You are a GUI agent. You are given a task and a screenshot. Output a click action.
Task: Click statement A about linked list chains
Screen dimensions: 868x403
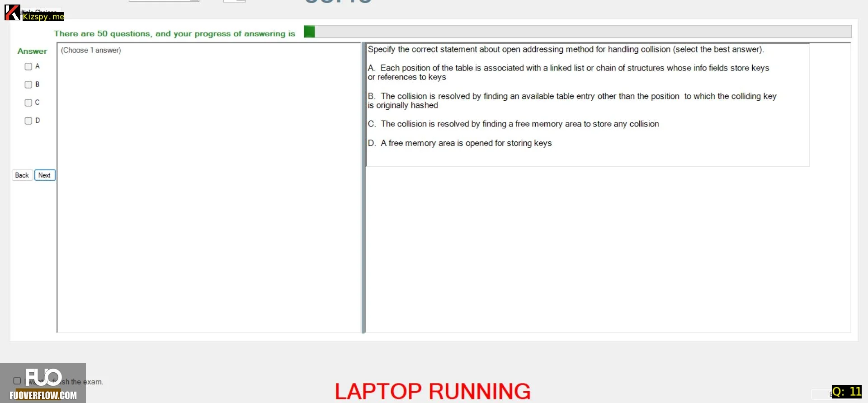point(568,72)
